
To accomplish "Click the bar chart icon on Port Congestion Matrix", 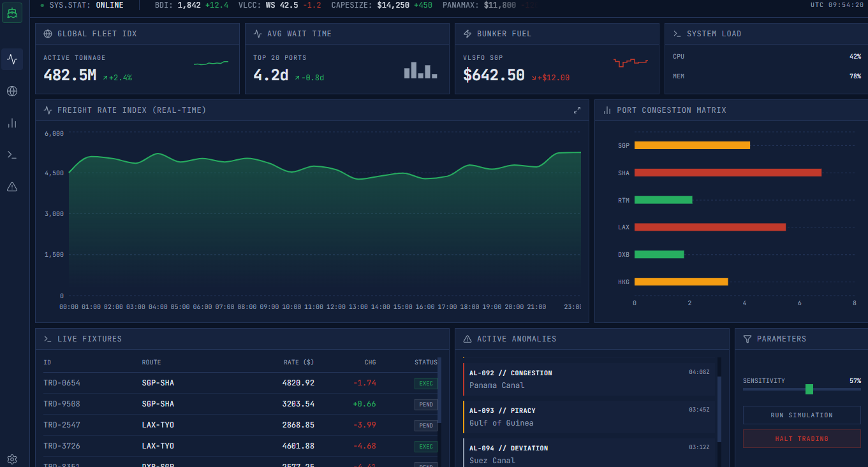I will (607, 110).
